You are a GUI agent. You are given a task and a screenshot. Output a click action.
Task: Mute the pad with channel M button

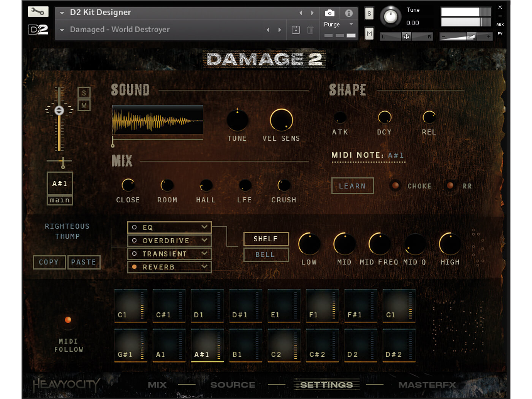click(x=84, y=105)
